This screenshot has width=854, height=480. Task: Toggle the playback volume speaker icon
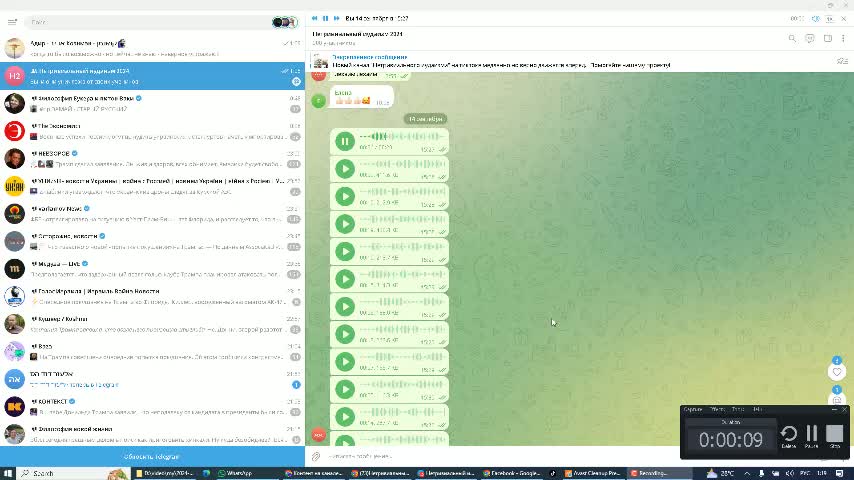click(816, 18)
